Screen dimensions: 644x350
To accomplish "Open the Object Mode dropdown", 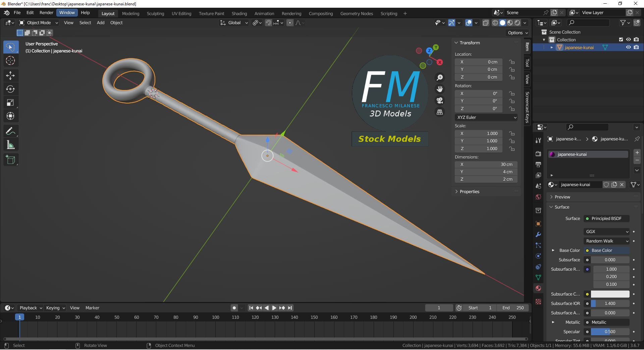I will [x=39, y=23].
